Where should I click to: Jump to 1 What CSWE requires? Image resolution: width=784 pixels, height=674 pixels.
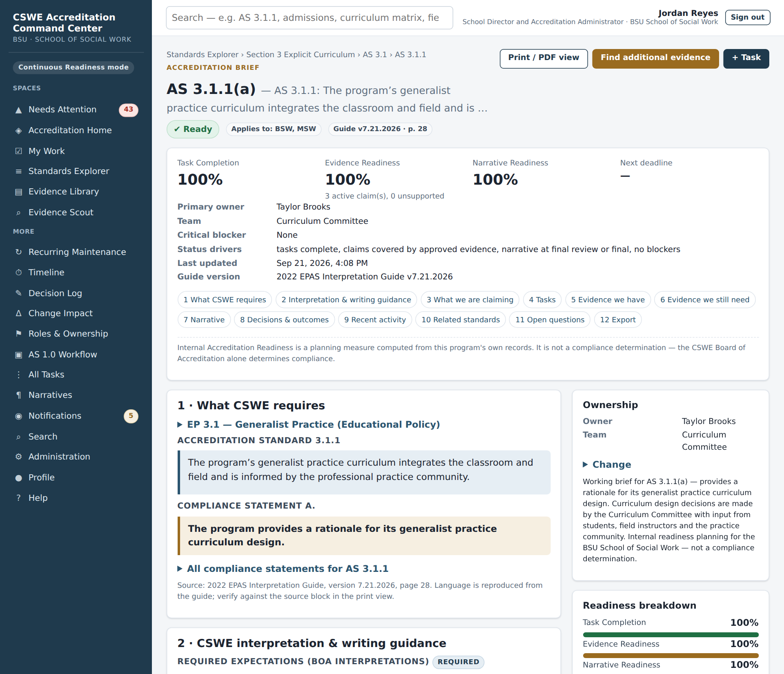pyautogui.click(x=225, y=300)
